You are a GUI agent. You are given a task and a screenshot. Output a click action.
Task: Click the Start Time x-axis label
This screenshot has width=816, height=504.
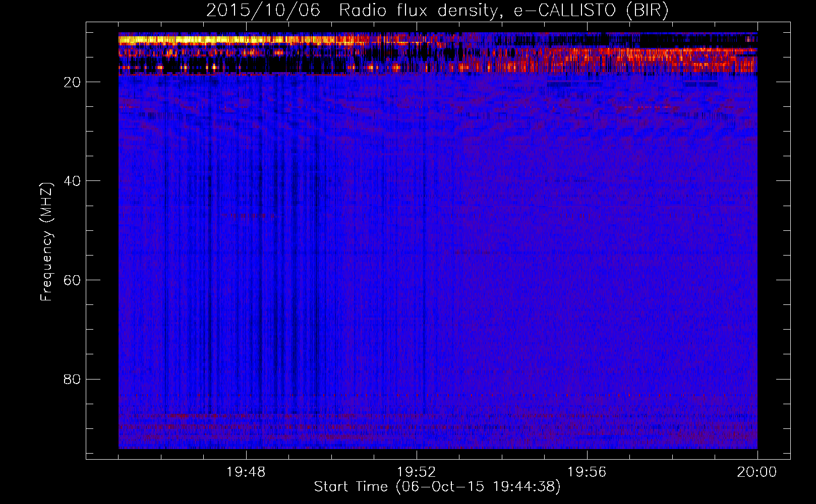[x=437, y=487]
